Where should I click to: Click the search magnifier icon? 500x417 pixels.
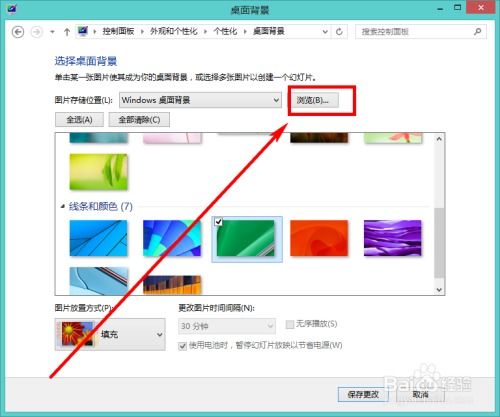point(477,32)
